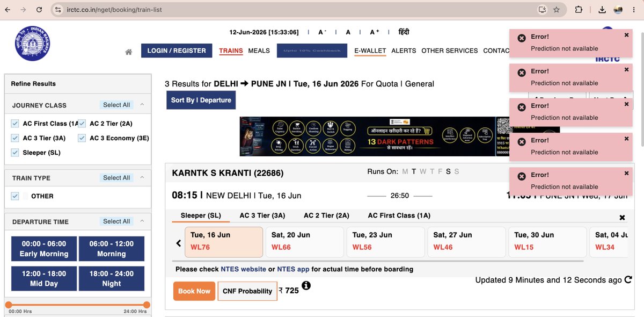Dismiss the fifth Error notification
The height and width of the screenshot is (317, 644).
pos(626,173)
